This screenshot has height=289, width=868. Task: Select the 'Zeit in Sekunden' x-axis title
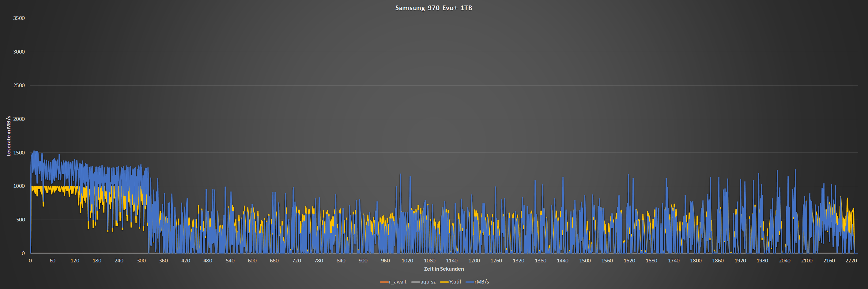[x=444, y=269]
